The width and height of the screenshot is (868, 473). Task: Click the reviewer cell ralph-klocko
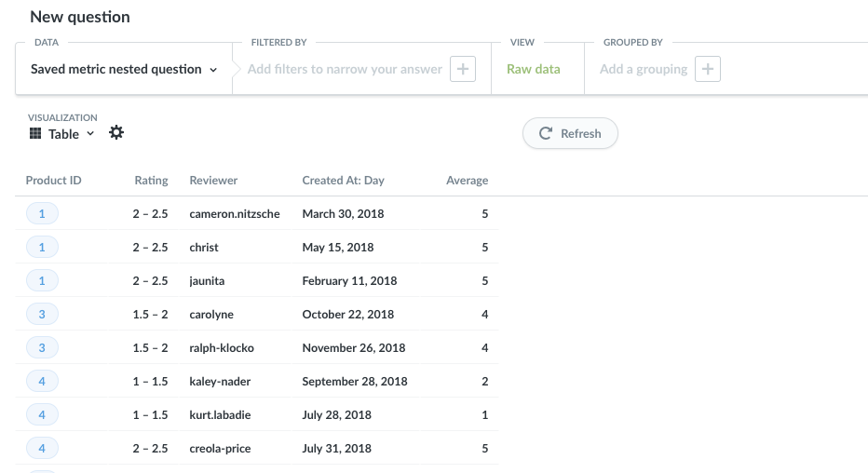coord(222,348)
